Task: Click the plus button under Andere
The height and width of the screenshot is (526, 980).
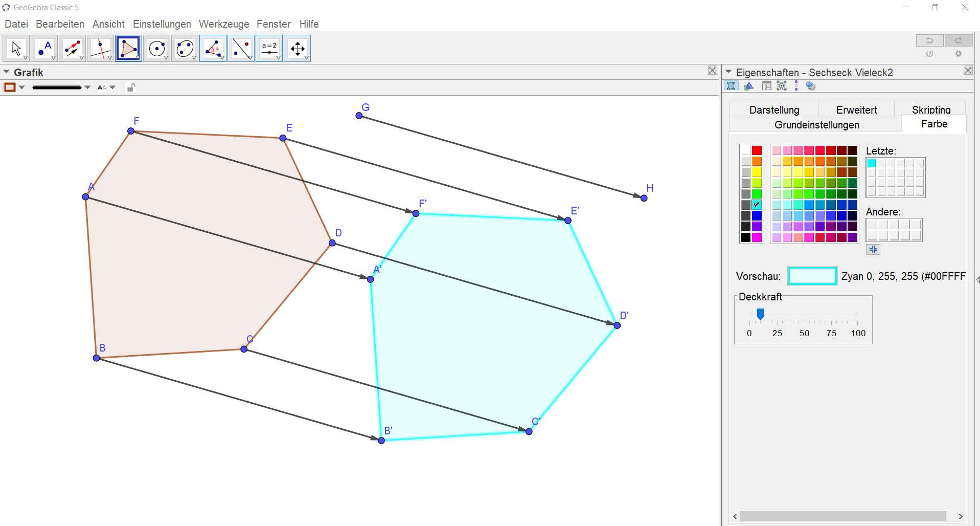Action: click(873, 250)
